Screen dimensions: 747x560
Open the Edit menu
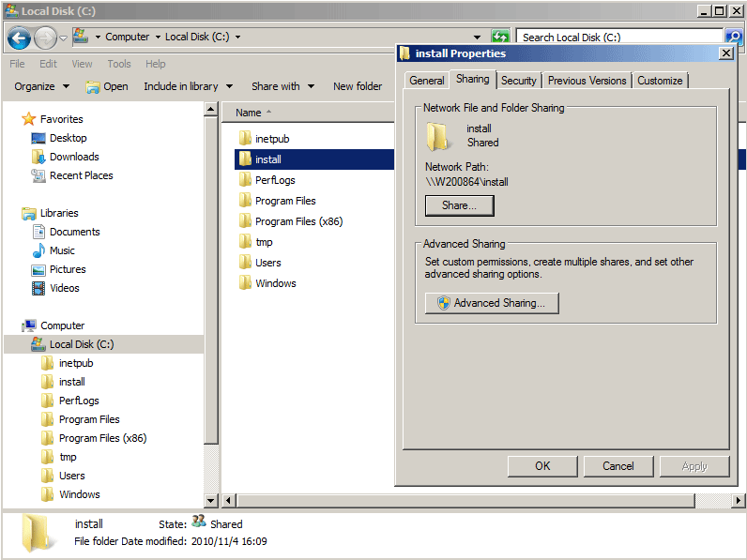tap(48, 64)
